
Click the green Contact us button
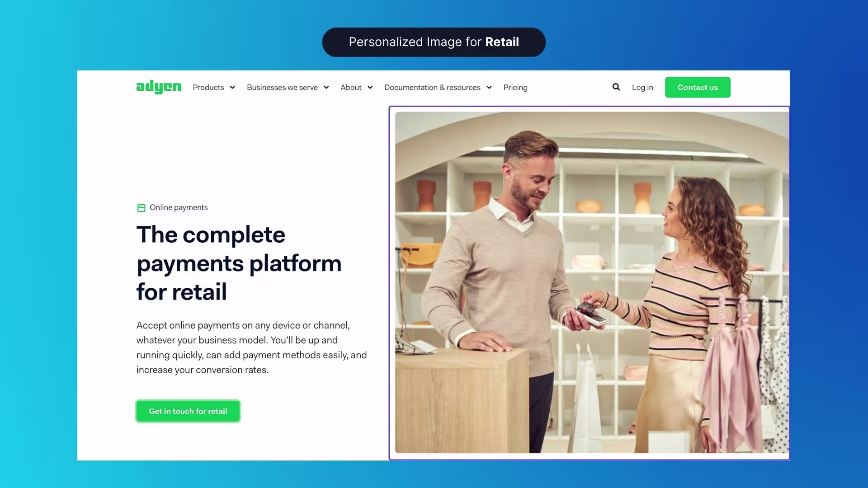click(x=698, y=87)
